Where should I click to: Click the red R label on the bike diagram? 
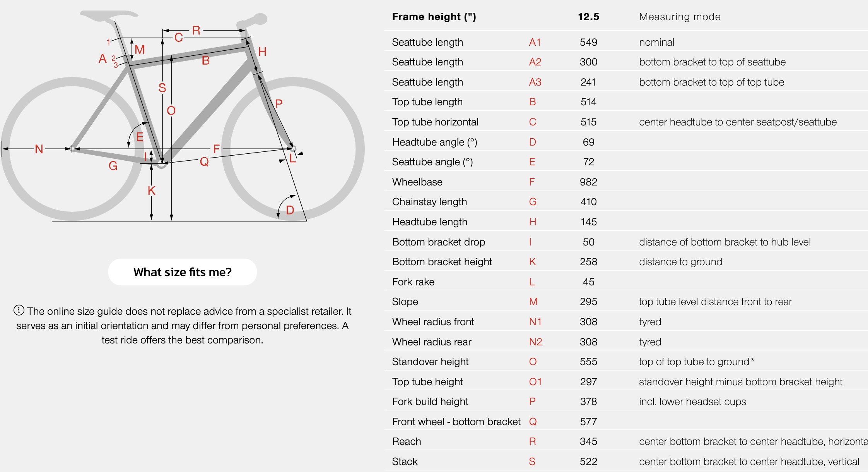(x=196, y=31)
